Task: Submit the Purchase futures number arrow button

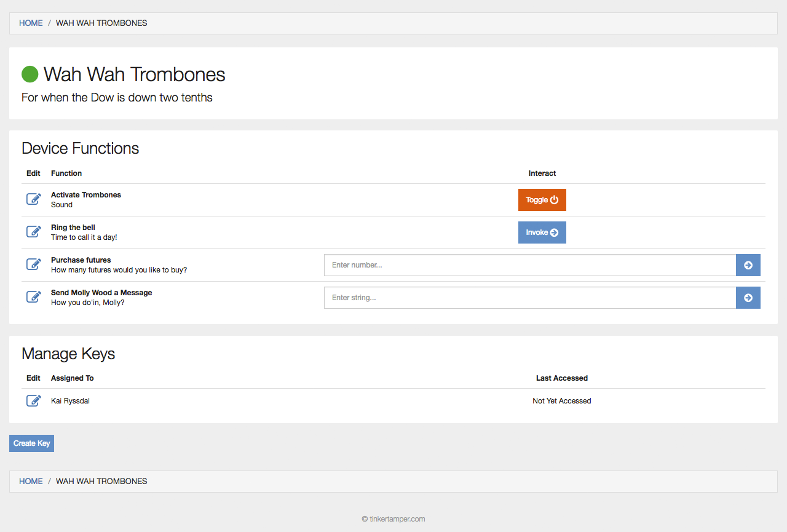Action: 748,265
